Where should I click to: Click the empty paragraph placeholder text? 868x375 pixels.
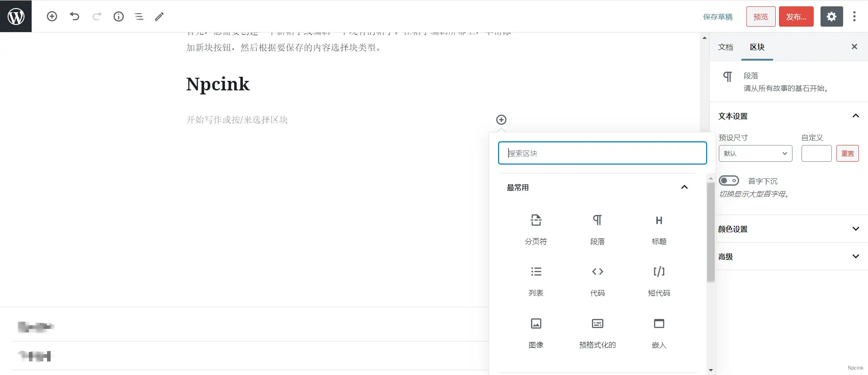(x=237, y=120)
